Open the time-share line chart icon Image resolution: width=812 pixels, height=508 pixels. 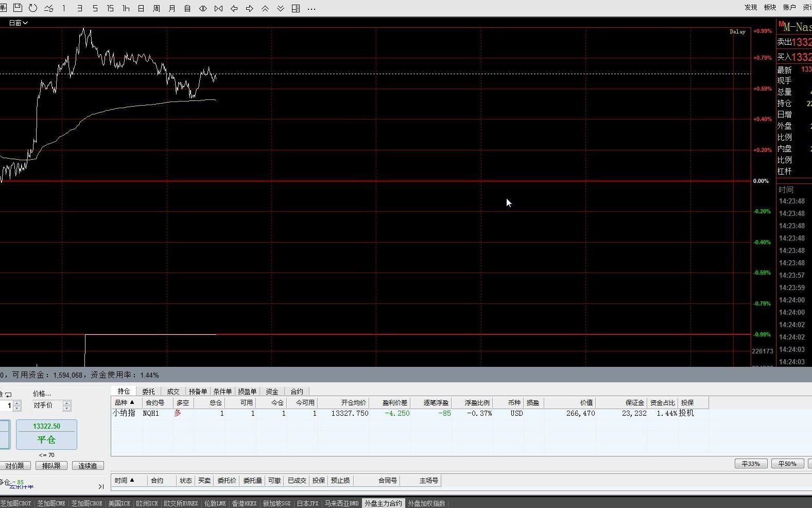(48, 8)
